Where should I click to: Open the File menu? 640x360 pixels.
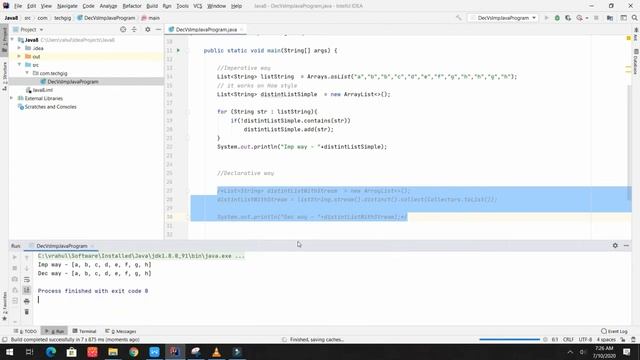pos(18,6)
